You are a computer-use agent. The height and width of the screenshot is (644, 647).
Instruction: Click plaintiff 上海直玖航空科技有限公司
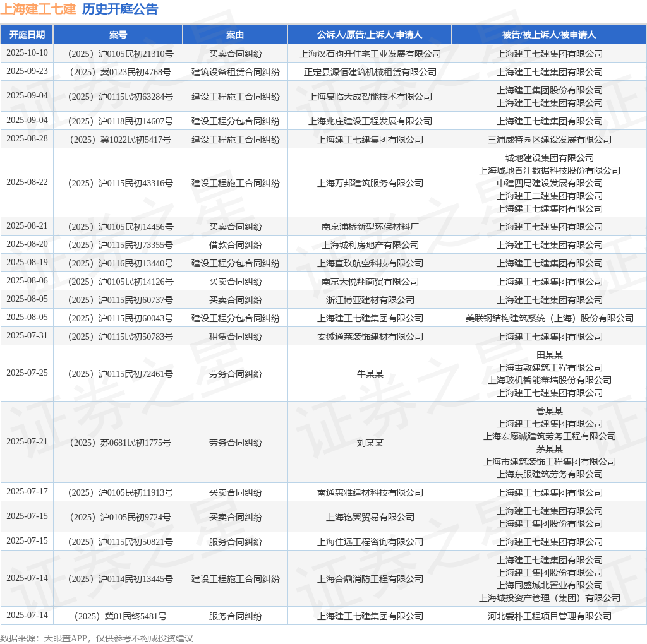[x=370, y=263]
